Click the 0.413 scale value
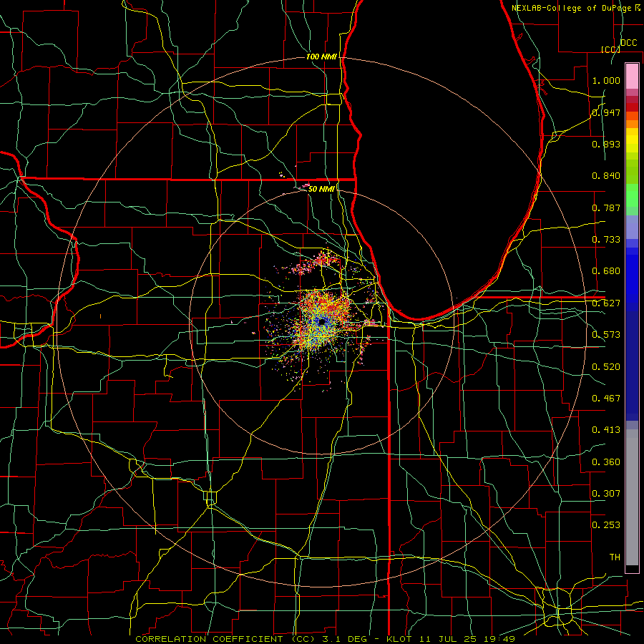Screen dimensions: 644x644 (606, 430)
